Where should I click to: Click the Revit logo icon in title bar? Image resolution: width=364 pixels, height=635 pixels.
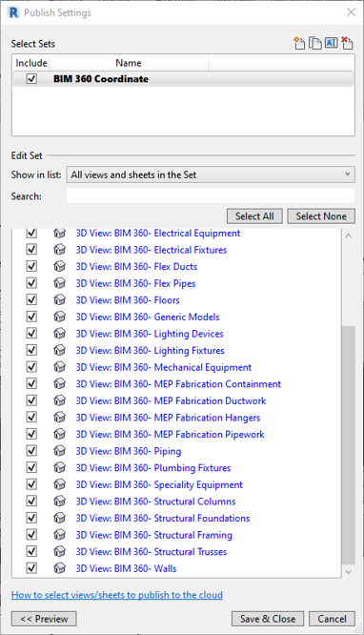[13, 12]
